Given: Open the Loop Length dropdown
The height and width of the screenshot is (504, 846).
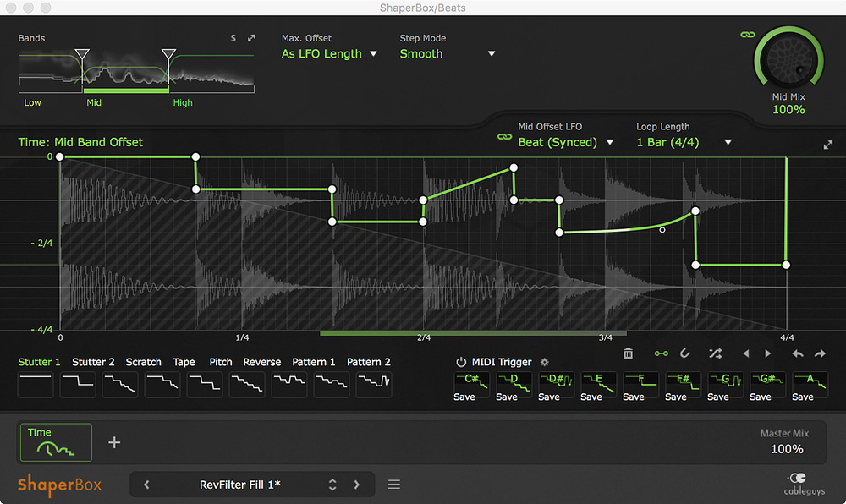Looking at the screenshot, I should [x=684, y=142].
